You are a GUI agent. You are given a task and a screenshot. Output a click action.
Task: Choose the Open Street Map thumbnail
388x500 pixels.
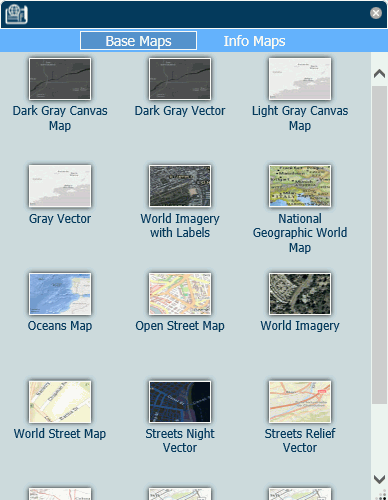point(180,294)
